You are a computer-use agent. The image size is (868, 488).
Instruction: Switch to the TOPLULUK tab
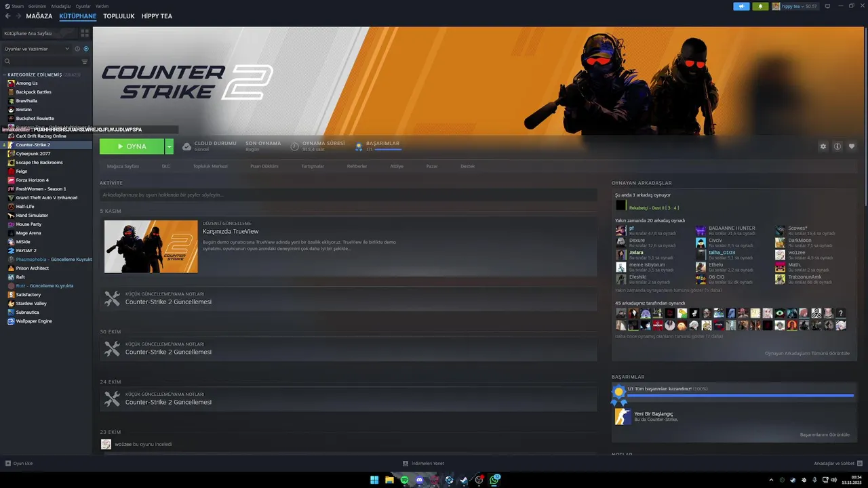(119, 16)
